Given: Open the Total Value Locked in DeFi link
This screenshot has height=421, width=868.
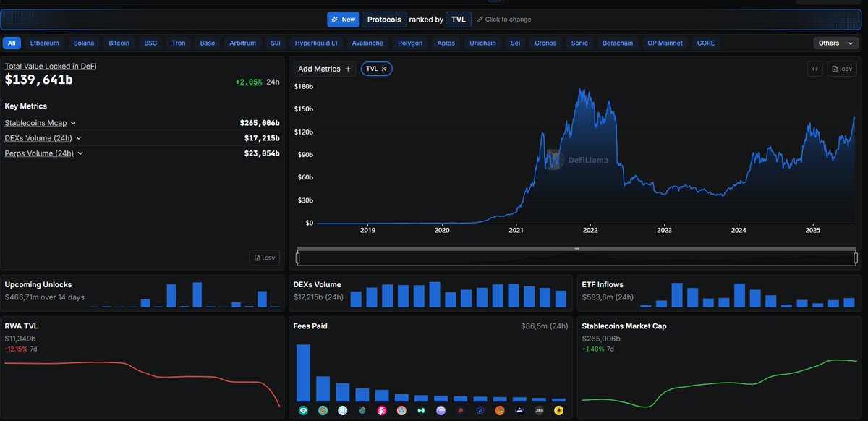Looking at the screenshot, I should click(51, 66).
